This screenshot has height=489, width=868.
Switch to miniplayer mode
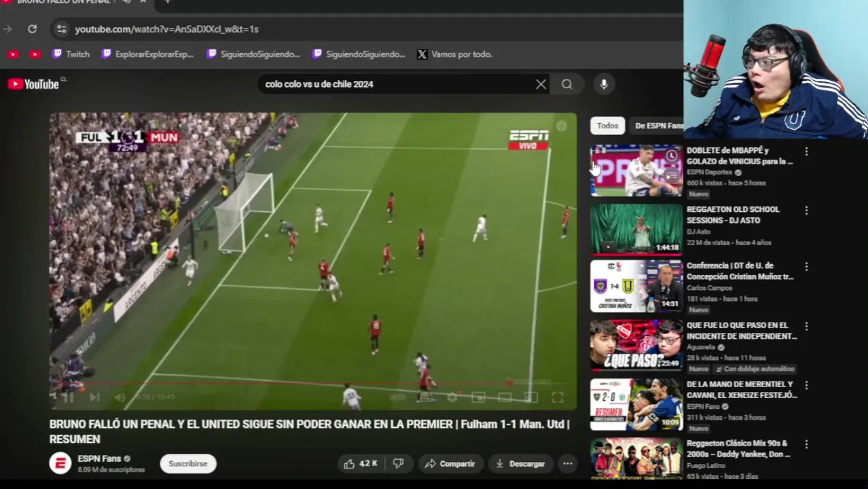[x=479, y=397]
